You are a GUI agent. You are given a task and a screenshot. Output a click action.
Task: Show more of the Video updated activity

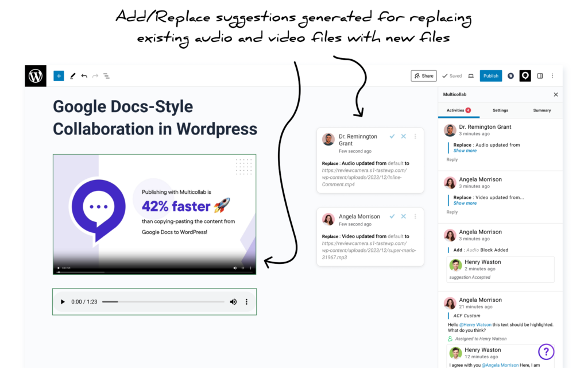465,203
